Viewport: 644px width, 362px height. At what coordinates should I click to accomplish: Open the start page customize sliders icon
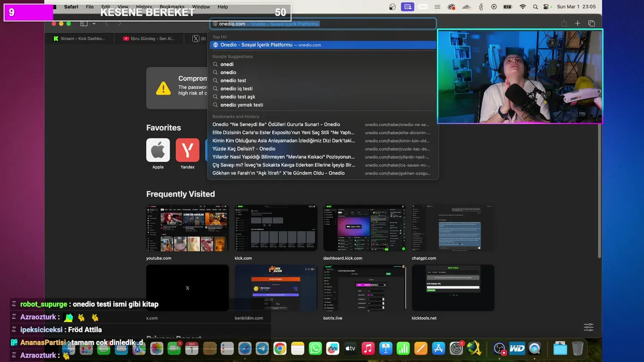tap(589, 327)
